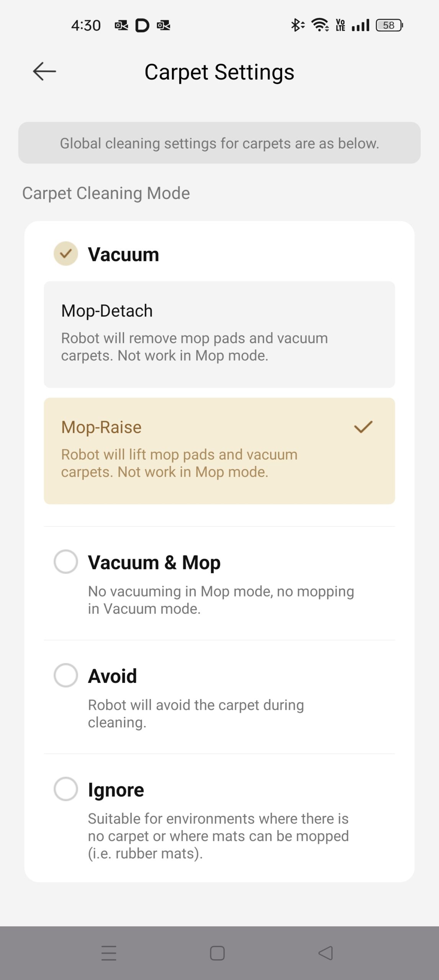Viewport: 439px width, 980px height.
Task: Tap the Vacuum & Mop description text
Action: coord(221,600)
